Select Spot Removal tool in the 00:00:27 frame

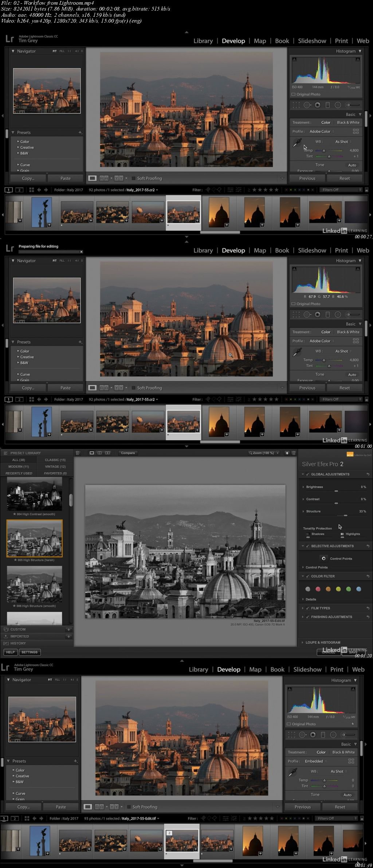pos(307,105)
